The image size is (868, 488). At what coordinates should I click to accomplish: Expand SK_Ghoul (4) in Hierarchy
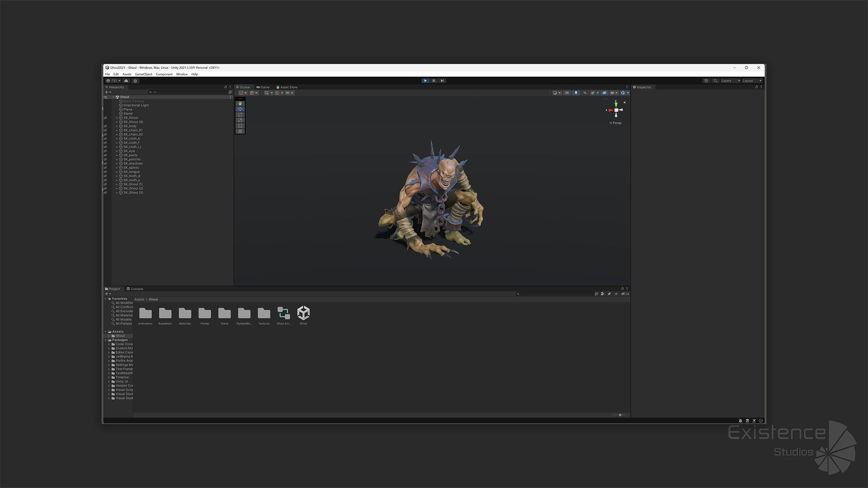117,122
